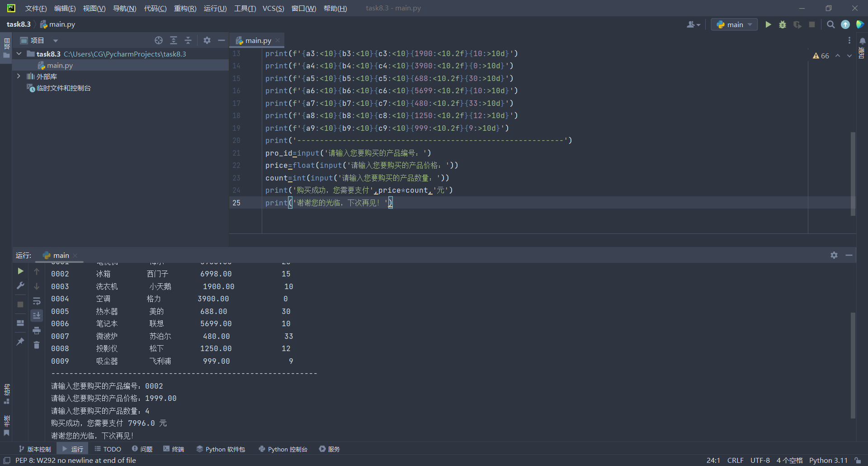Pin the run tab
This screenshot has width=868, height=466.
tap(20, 342)
